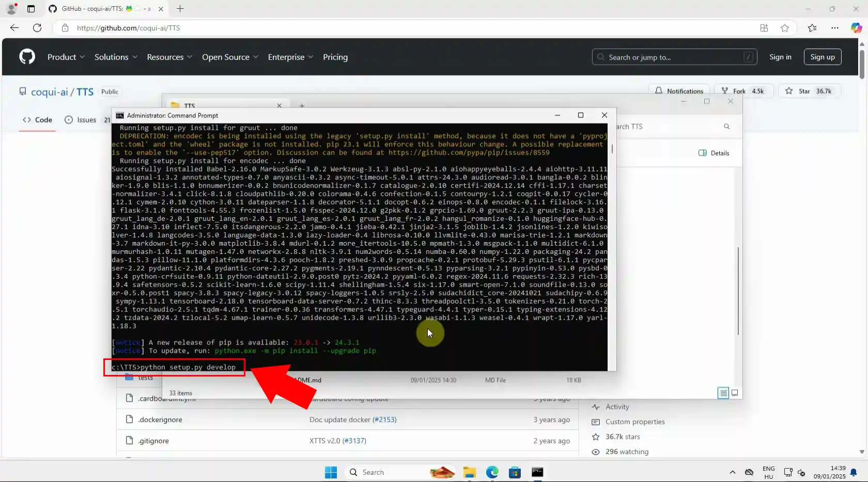The height and width of the screenshot is (482, 868).
Task: Fork the repository
Action: point(742,91)
